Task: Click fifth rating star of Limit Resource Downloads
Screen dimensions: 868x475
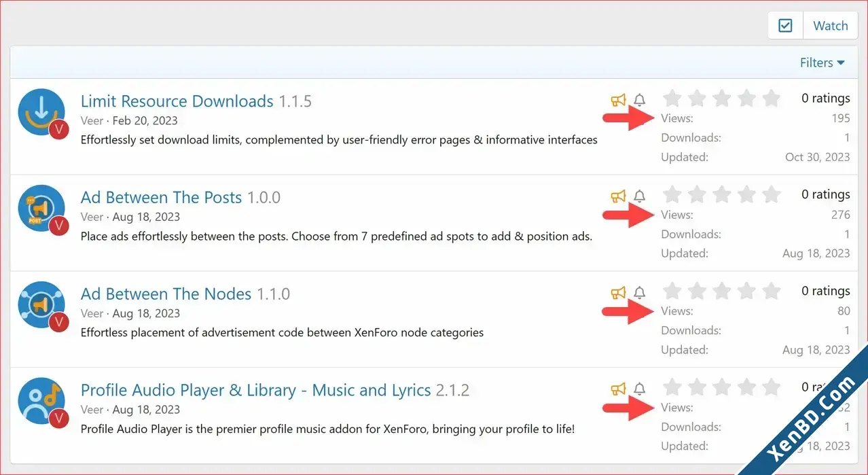Action: coord(771,99)
